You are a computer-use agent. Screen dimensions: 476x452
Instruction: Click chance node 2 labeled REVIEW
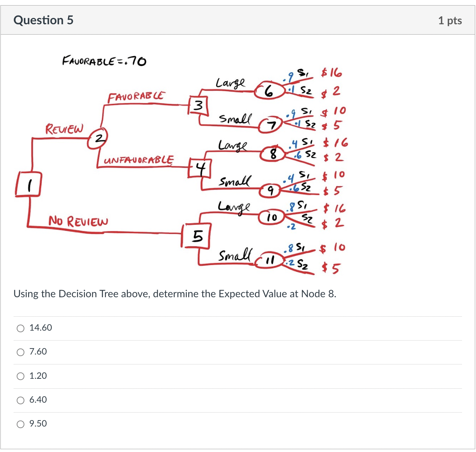click(x=98, y=139)
